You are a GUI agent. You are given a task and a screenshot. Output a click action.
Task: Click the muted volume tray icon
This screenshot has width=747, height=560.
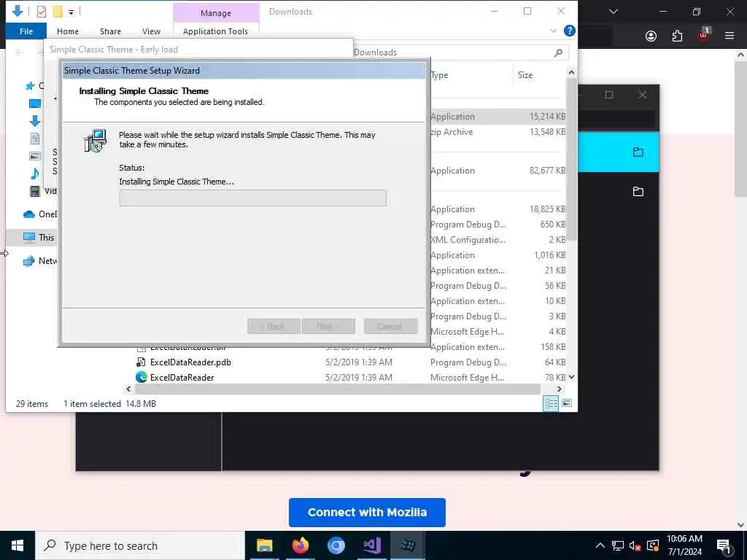[635, 545]
